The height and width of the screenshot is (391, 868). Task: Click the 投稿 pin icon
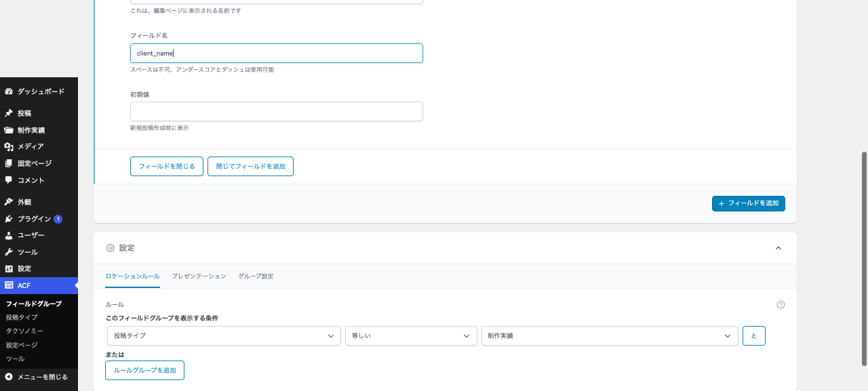[x=9, y=113]
